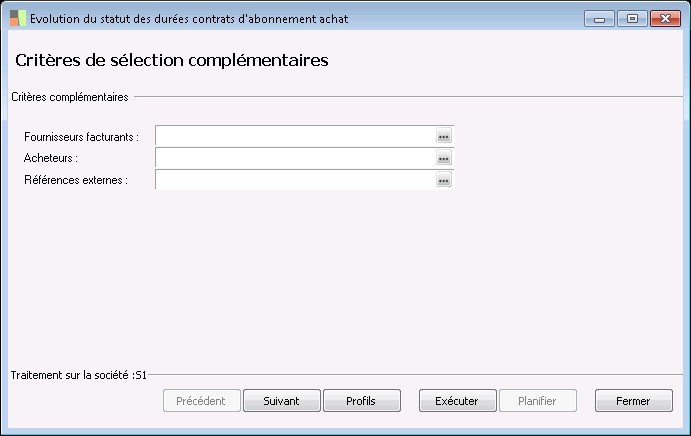691x436 pixels.
Task: Click the application icon in the title bar
Action: [x=18, y=18]
